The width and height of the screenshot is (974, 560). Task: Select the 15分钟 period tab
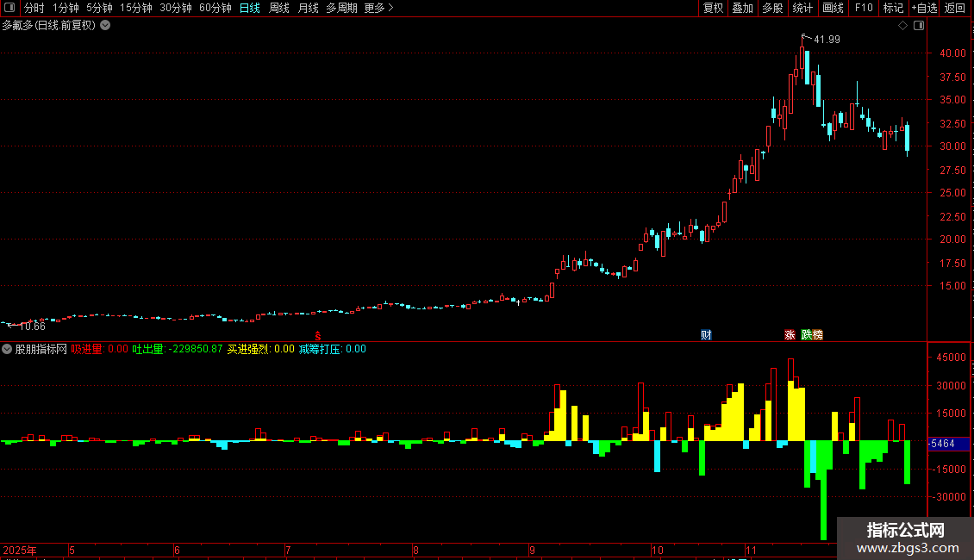pyautogui.click(x=136, y=8)
